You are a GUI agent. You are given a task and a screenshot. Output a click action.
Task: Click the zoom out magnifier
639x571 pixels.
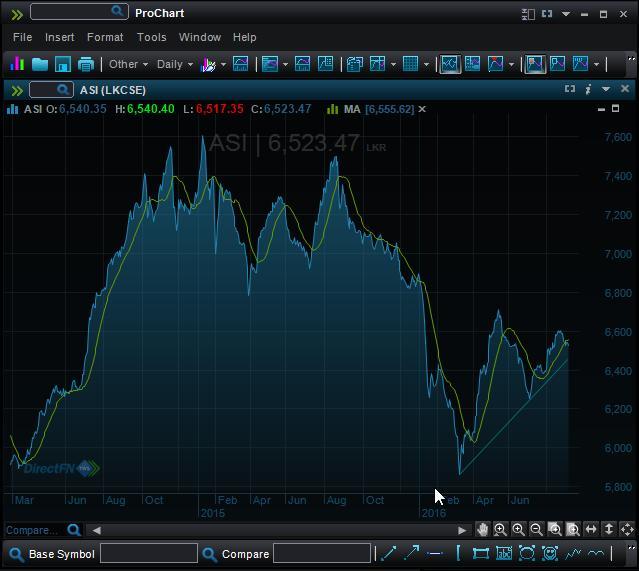click(x=536, y=529)
